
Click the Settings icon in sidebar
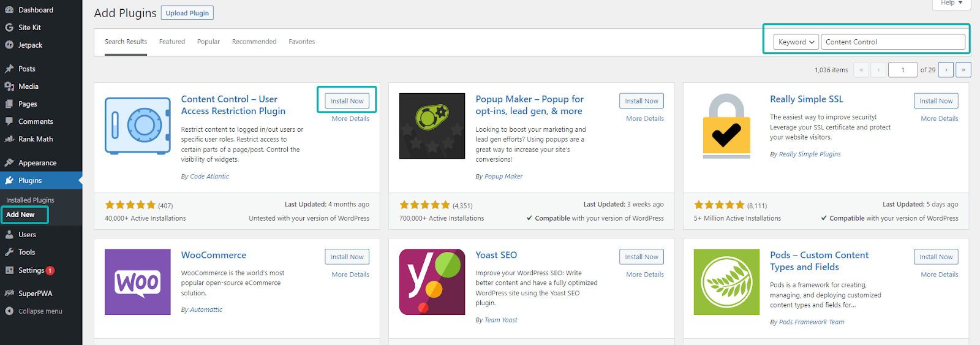[x=9, y=270]
